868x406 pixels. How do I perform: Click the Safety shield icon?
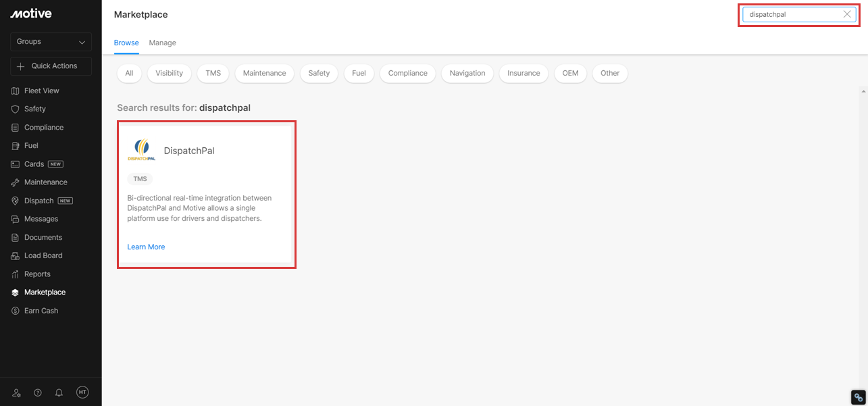click(16, 109)
